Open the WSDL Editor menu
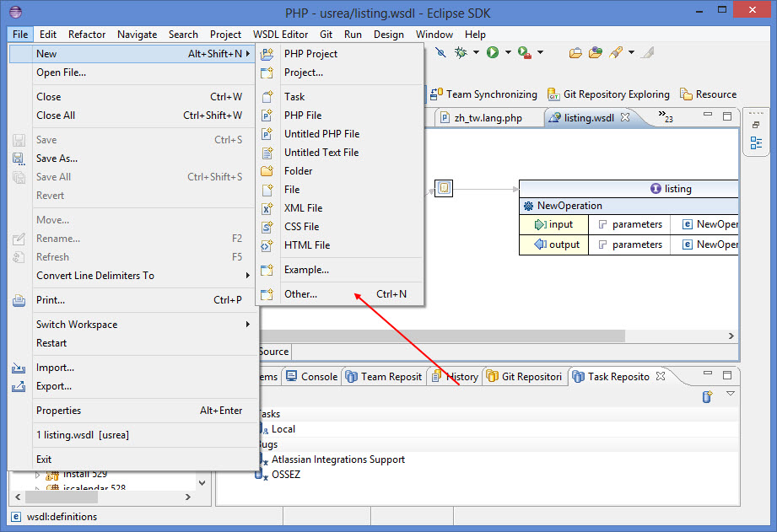This screenshot has width=777, height=532. click(x=280, y=35)
